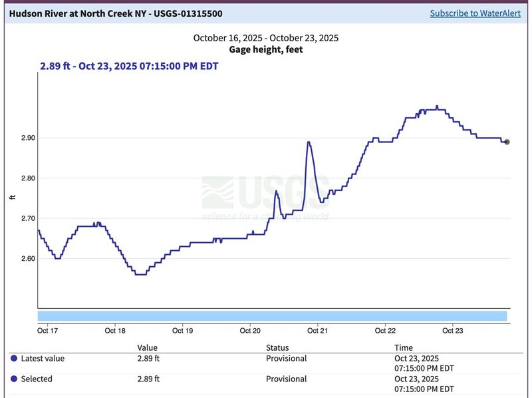Click the lowest trough of the line after Oct 18
Image resolution: width=532 pixels, height=398 pixels.
coord(140,274)
